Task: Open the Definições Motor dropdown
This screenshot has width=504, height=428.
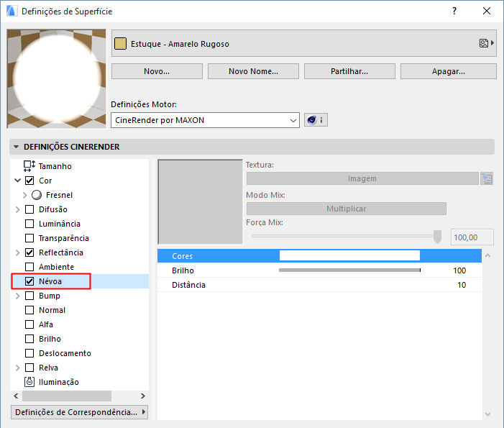Action: 205,120
